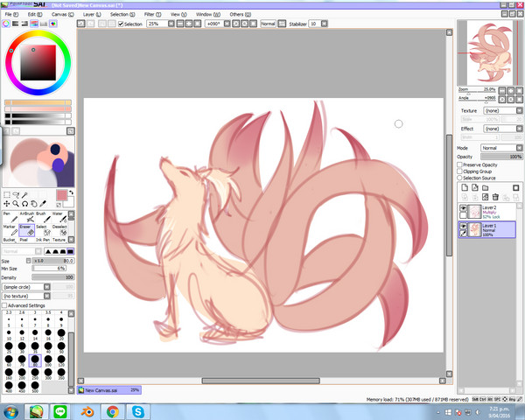Click the new layer icon
Image resolution: width=525 pixels, height=420 pixels.
point(462,186)
